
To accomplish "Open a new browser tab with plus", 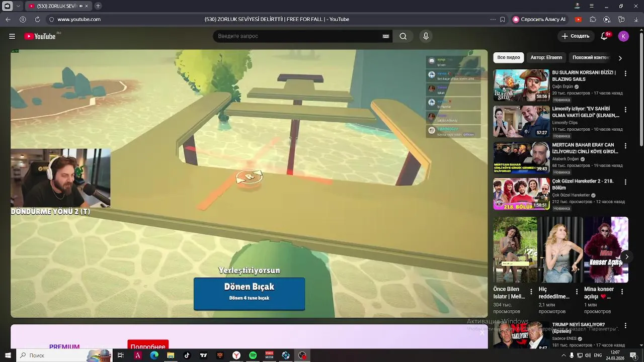I will click(x=98, y=6).
